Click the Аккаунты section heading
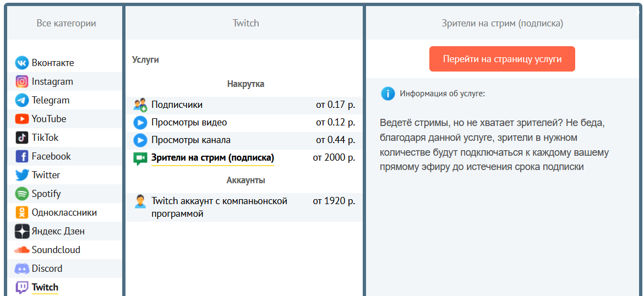The image size is (644, 296). (x=245, y=180)
